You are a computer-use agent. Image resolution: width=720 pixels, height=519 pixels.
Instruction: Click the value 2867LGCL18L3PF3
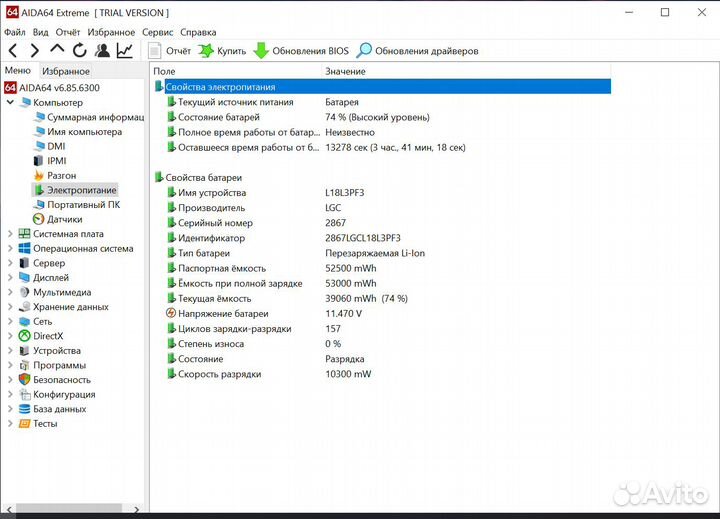[363, 238]
